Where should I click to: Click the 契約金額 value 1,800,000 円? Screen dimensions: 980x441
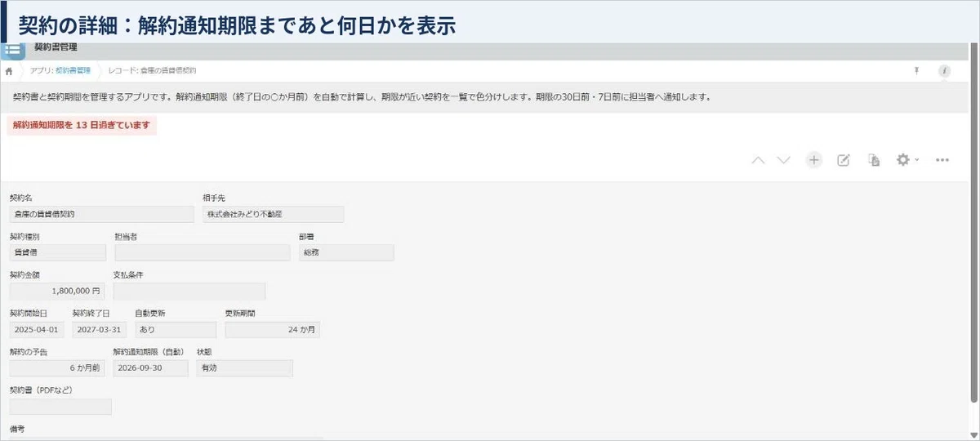pyautogui.click(x=57, y=291)
